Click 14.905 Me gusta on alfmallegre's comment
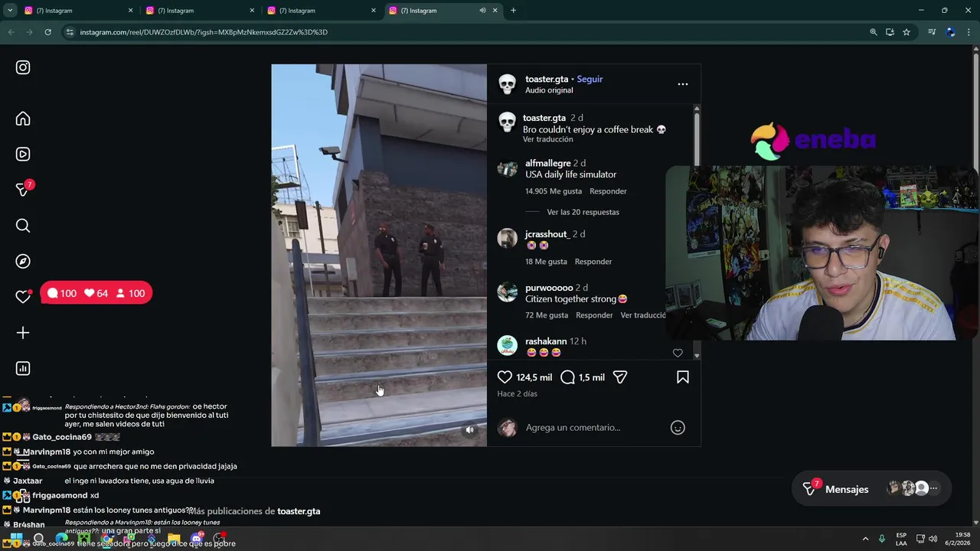This screenshot has width=980, height=551. [x=554, y=191]
